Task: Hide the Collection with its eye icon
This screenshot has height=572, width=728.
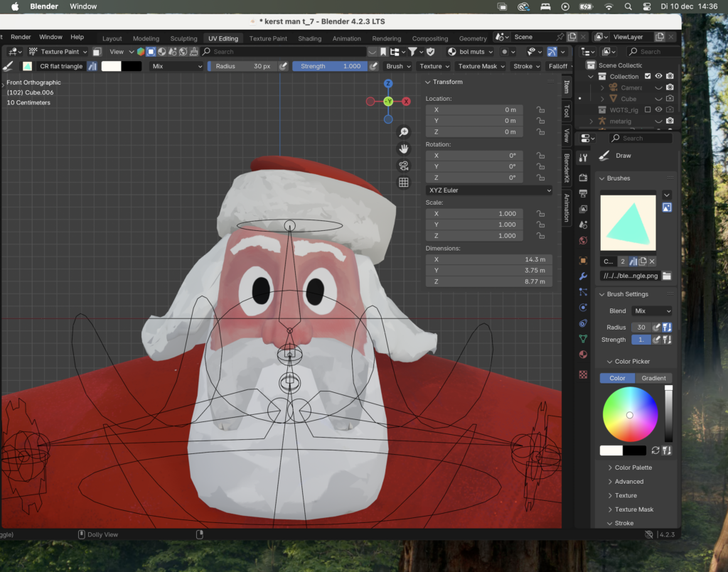Action: tap(658, 76)
